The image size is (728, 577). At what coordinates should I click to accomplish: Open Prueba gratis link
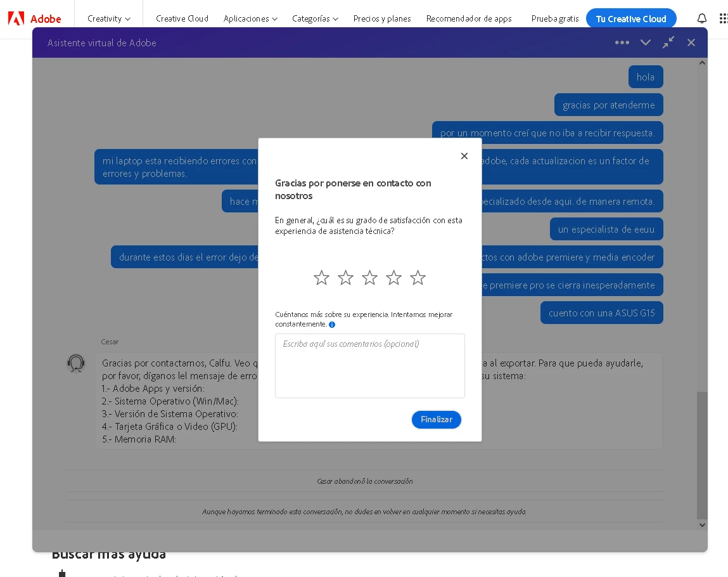pyautogui.click(x=555, y=18)
